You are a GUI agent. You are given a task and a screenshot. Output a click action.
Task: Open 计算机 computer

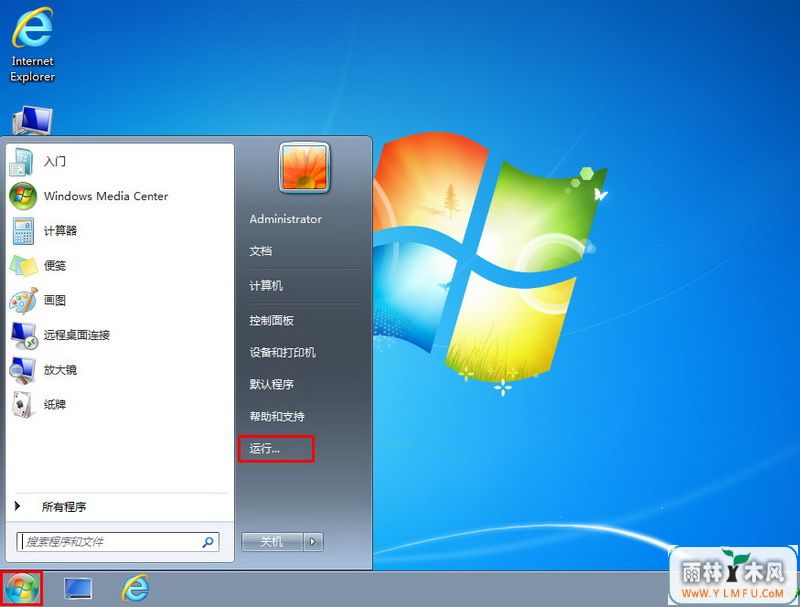[x=266, y=286]
